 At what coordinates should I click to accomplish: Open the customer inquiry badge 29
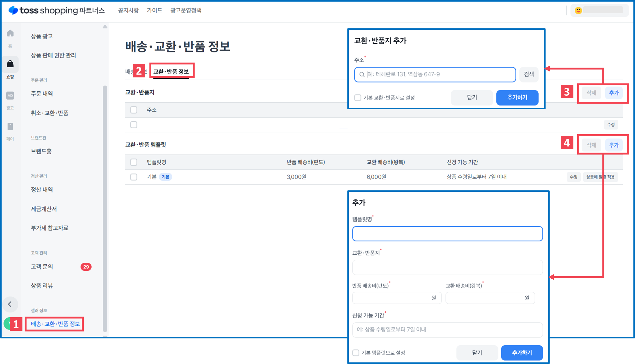tap(86, 267)
